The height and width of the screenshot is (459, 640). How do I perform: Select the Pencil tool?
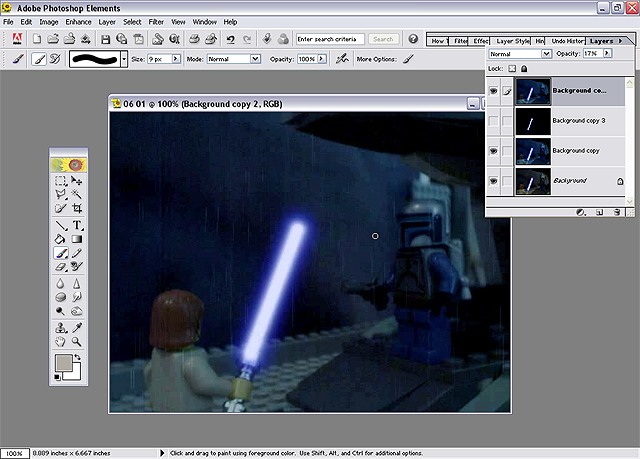[x=76, y=253]
